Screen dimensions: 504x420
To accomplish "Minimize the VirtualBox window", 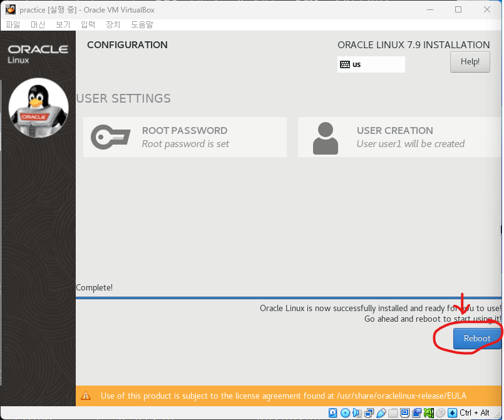I will [x=430, y=9].
